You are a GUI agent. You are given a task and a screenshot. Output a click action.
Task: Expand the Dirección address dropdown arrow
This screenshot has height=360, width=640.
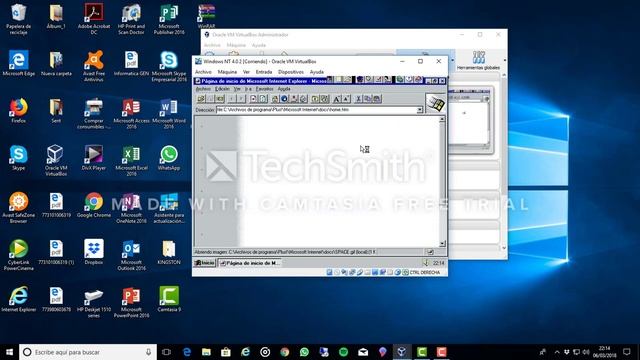[420, 110]
